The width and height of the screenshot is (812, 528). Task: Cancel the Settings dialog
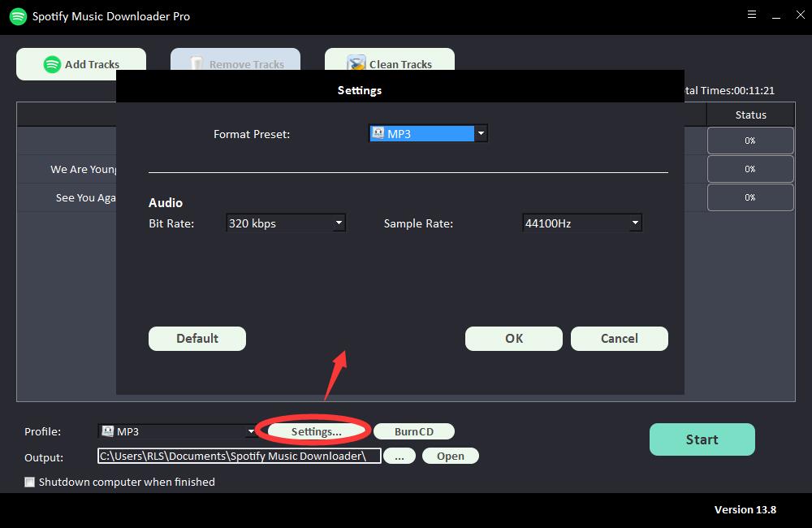pos(619,339)
